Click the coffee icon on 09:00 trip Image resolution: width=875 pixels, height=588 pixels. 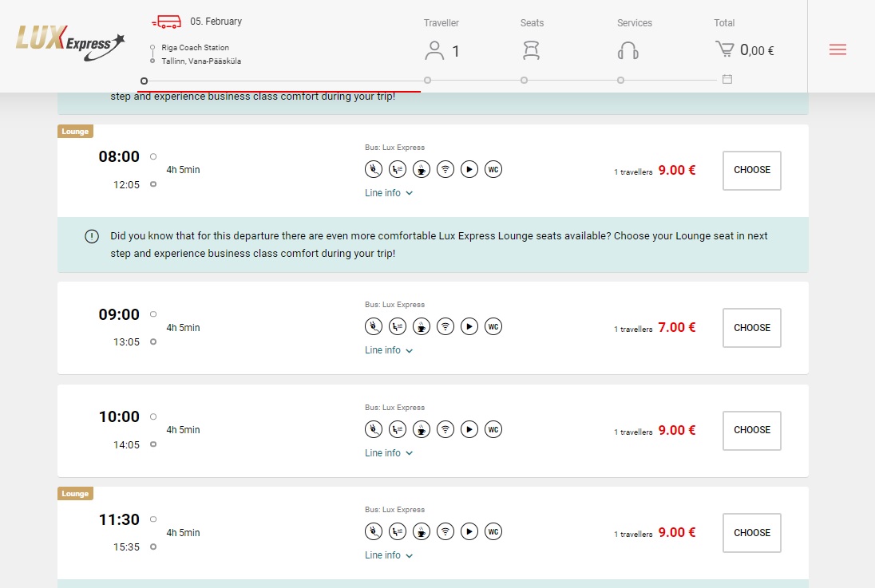click(x=422, y=326)
